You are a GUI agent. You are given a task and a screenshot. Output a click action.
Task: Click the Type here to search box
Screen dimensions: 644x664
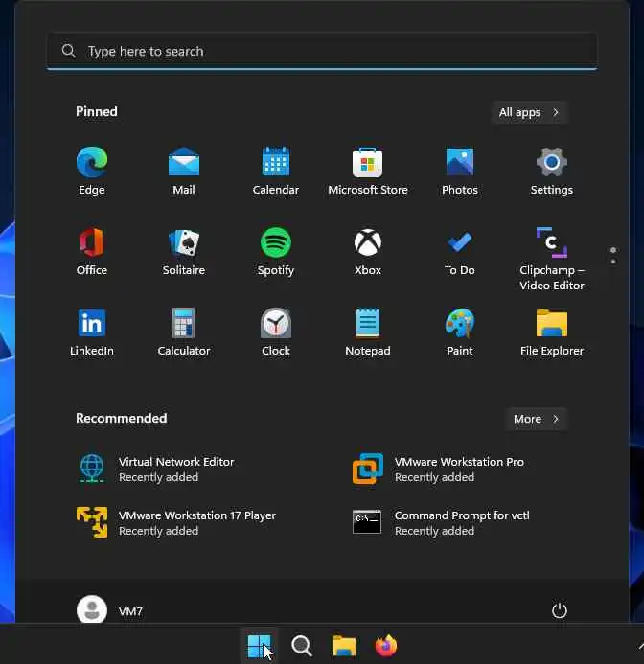[x=322, y=51]
